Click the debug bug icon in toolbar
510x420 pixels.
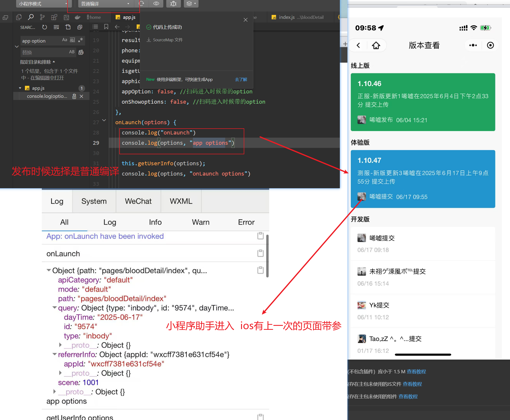[173, 3]
